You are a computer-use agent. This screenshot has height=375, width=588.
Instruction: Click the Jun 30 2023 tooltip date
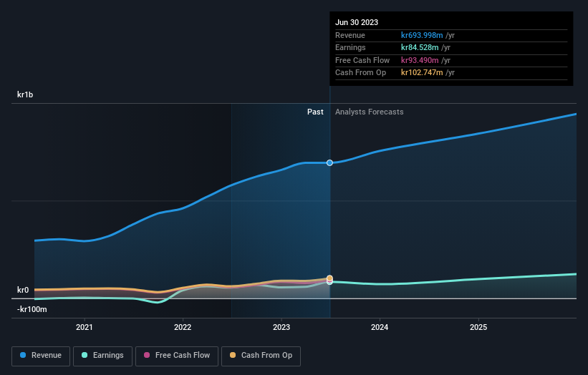point(357,22)
